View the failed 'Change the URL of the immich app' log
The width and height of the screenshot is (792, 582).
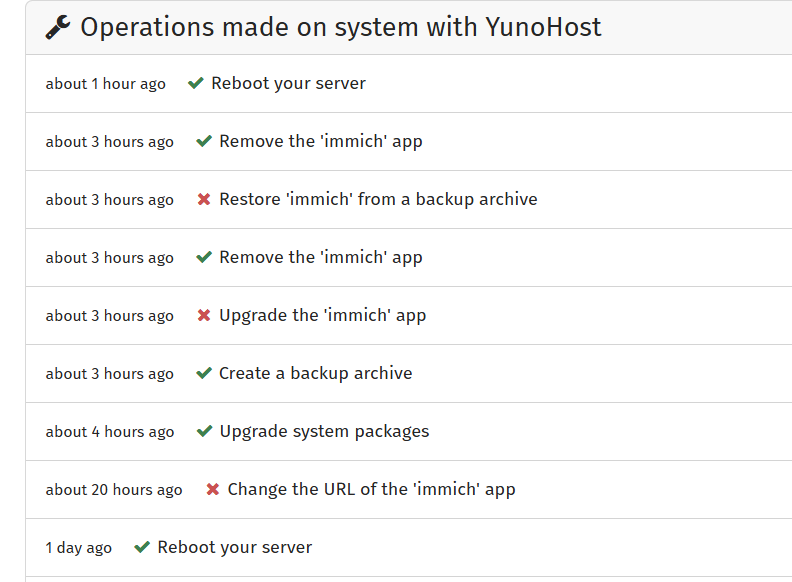point(371,490)
